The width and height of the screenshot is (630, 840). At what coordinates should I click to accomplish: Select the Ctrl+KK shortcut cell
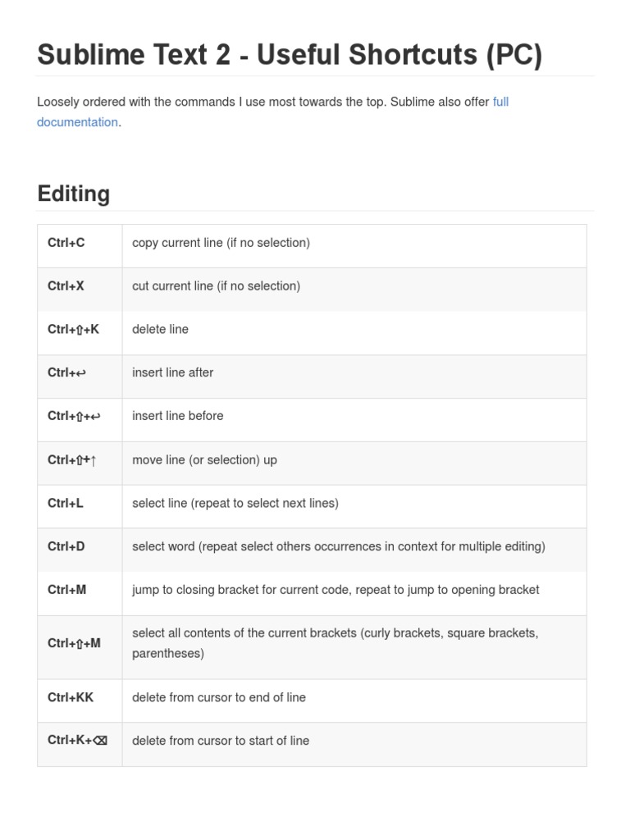71,697
